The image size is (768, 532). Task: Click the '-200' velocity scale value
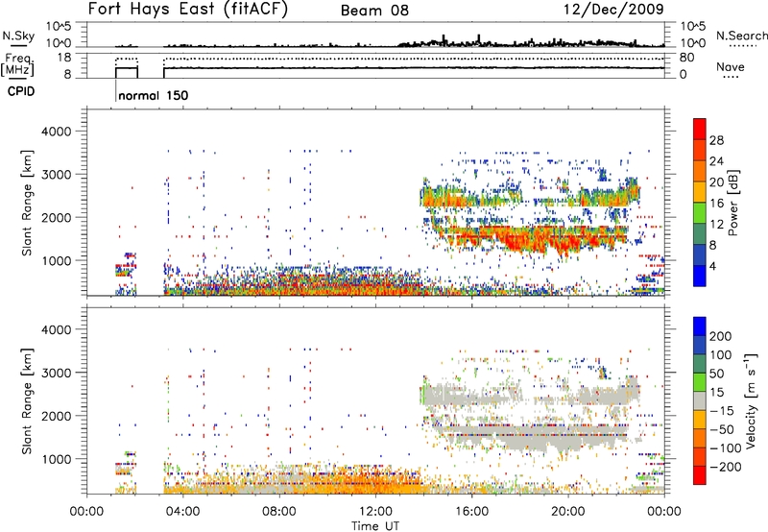(726, 467)
